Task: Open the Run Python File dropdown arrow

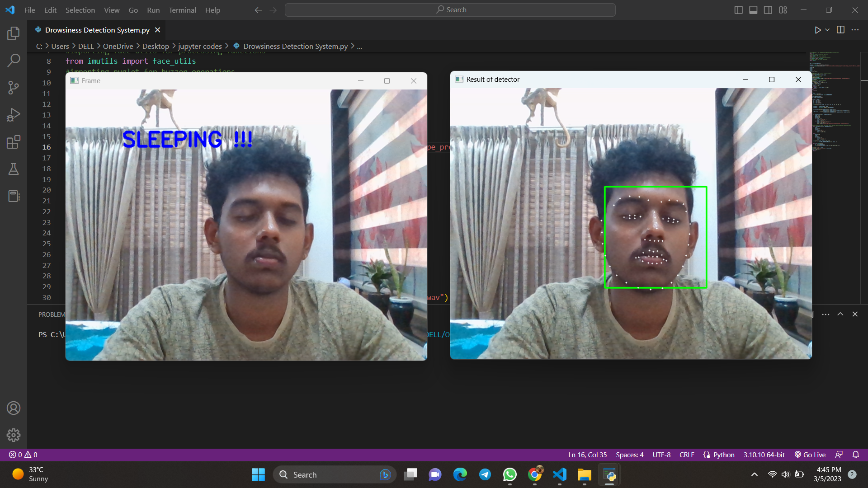Action: tap(827, 30)
